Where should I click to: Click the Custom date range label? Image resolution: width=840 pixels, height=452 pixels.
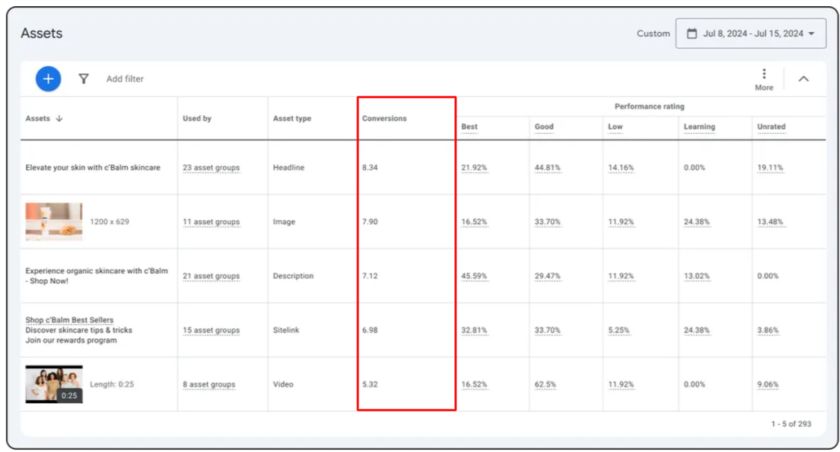point(653,34)
